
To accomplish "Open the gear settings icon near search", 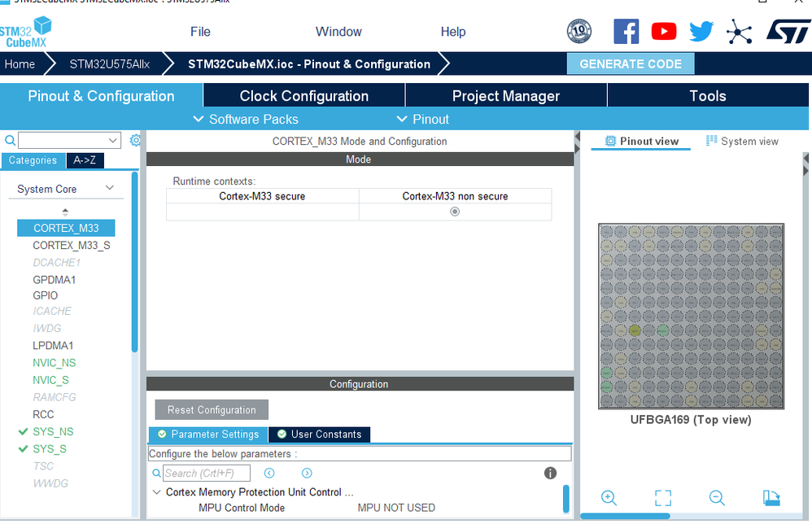I will [135, 140].
